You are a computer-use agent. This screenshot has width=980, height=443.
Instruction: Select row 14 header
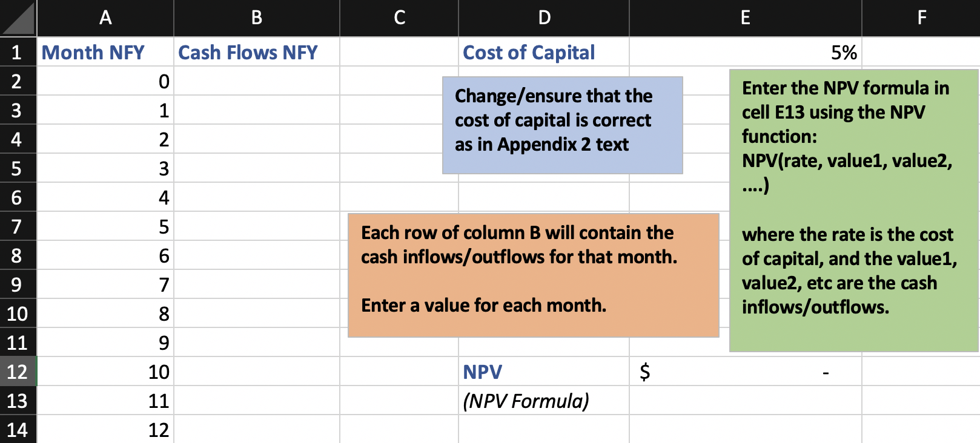tap(17, 430)
